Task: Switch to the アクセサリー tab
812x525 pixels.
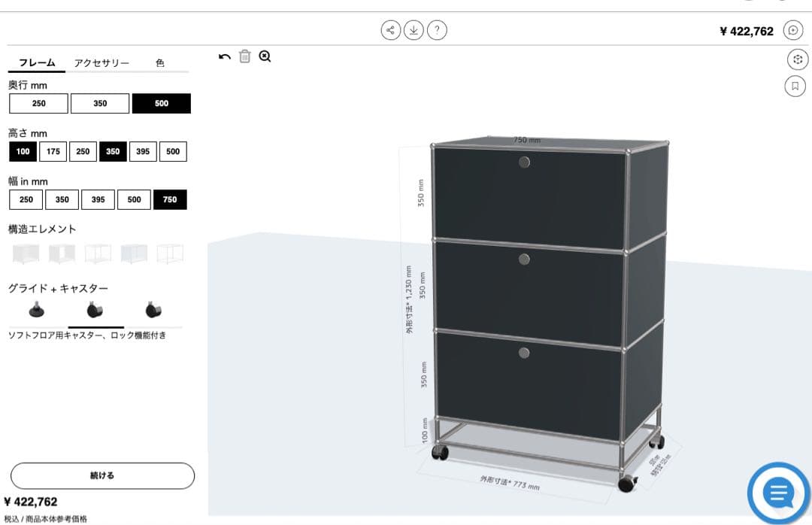Action: 101,62
